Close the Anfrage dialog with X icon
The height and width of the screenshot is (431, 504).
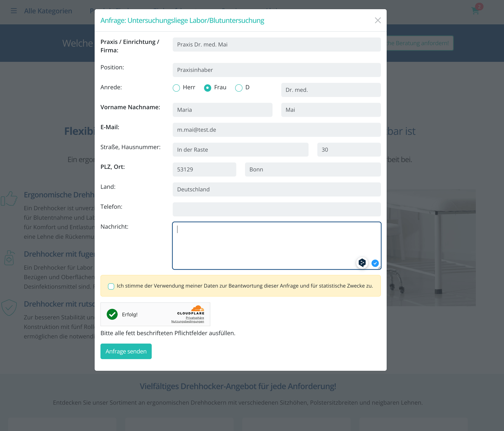[x=377, y=20]
